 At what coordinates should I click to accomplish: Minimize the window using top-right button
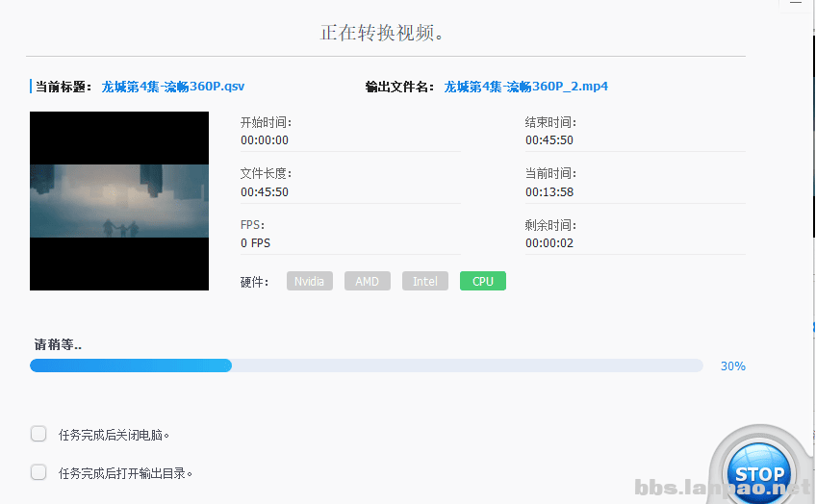[796, 3]
